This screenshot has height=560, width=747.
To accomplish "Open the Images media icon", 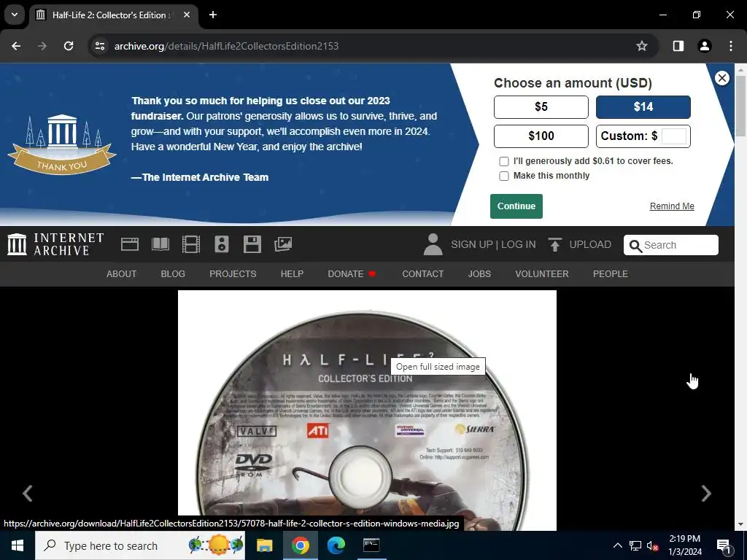I will tap(283, 244).
